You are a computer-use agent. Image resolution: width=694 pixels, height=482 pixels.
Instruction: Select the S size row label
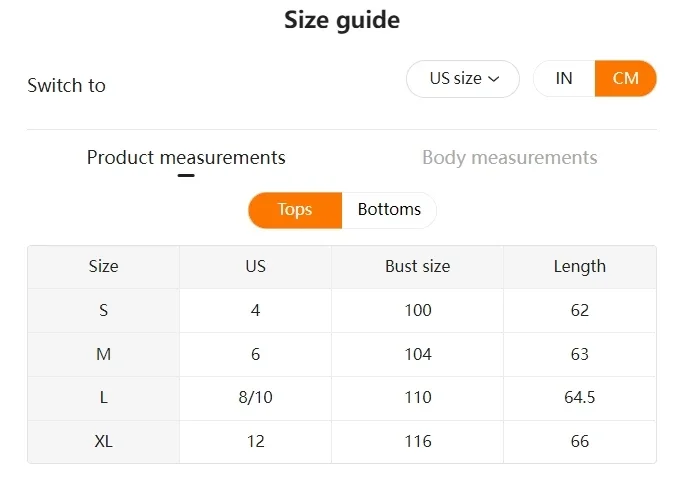point(103,310)
